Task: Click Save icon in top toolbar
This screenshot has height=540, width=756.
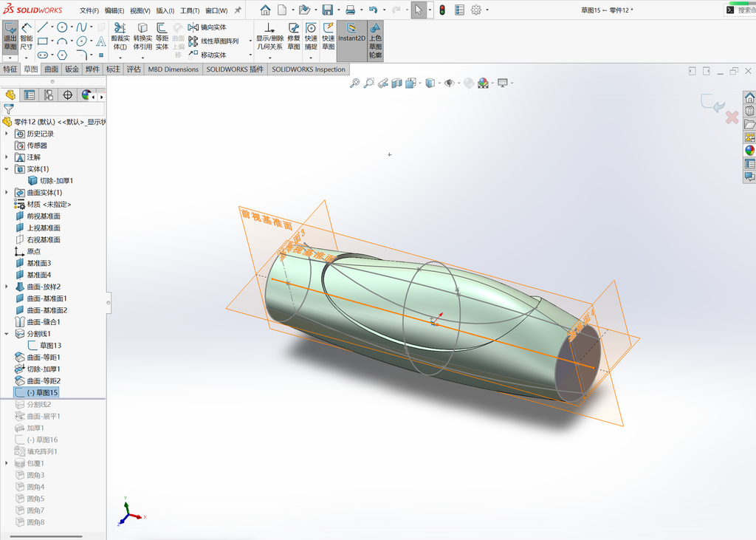Action: point(327,10)
